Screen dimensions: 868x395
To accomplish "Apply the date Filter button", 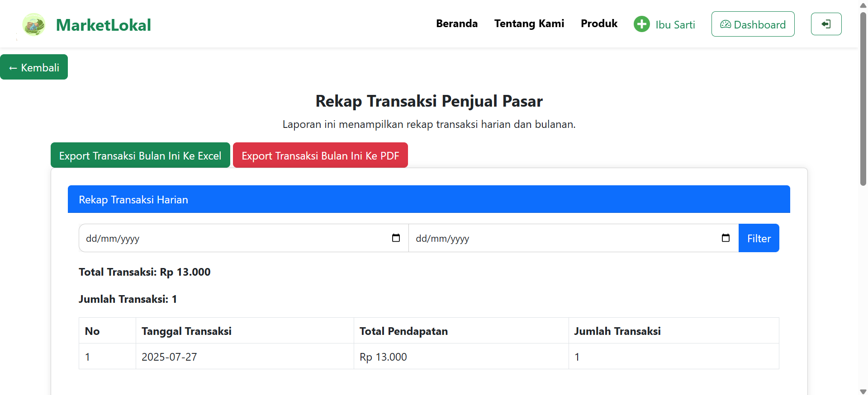I will point(759,238).
